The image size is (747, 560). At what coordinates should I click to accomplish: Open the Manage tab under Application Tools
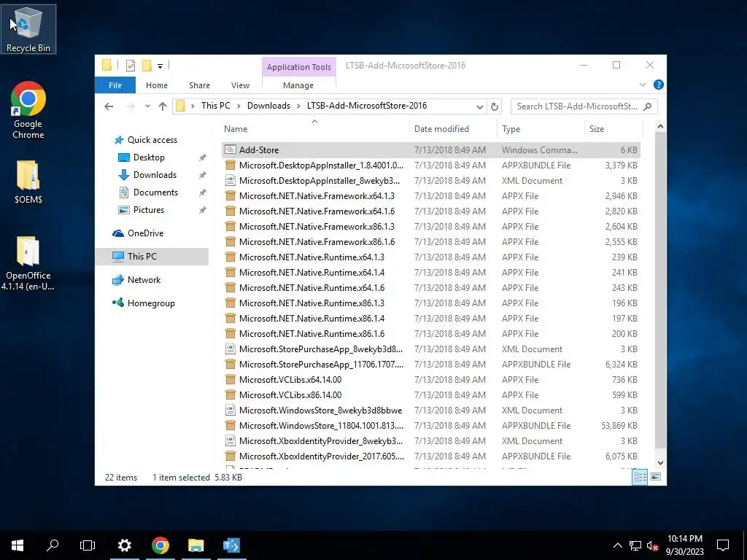pyautogui.click(x=298, y=85)
